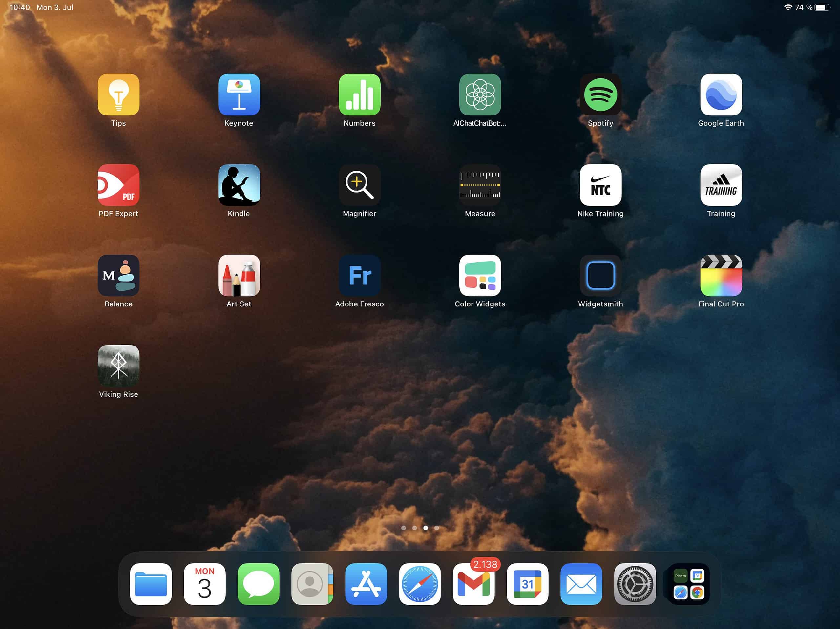Image resolution: width=840 pixels, height=629 pixels.
Task: Open the Balance meditation app
Action: 118,275
